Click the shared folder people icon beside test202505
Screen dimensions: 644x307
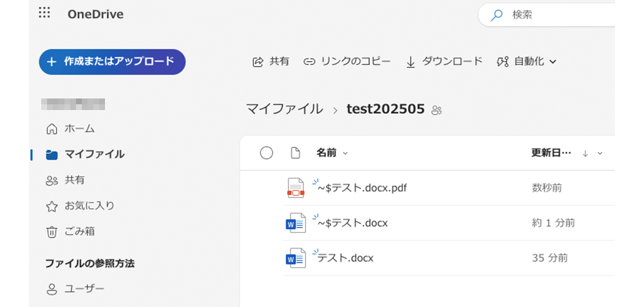click(437, 110)
